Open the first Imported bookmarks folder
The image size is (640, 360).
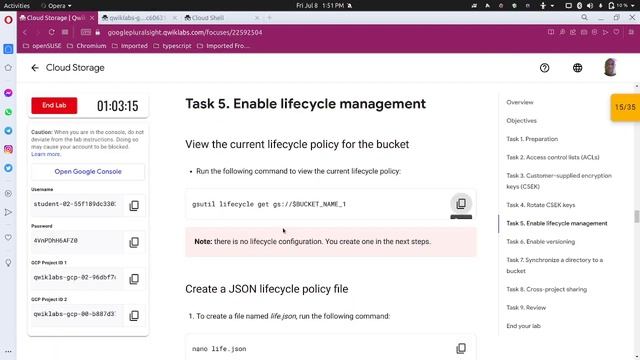point(130,46)
